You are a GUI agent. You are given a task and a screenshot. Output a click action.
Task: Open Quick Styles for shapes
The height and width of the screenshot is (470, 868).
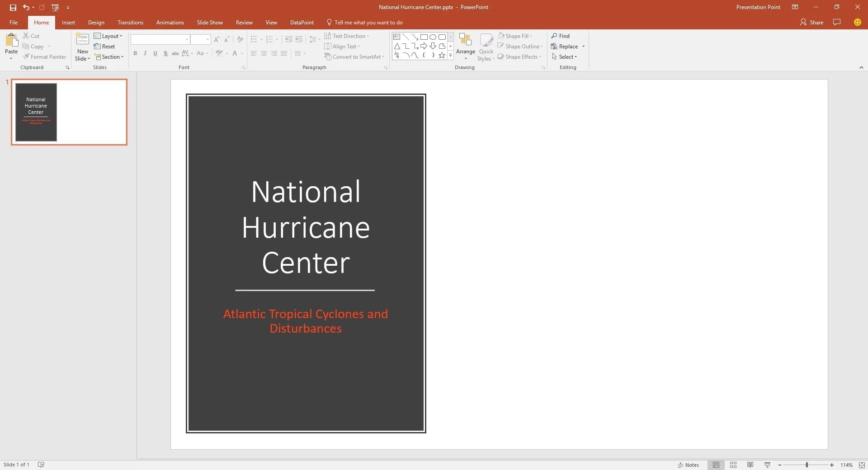click(x=486, y=47)
